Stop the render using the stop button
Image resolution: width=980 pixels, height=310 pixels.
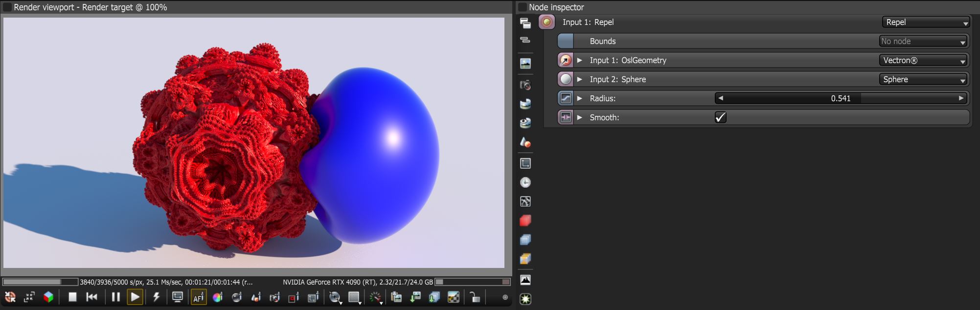(x=72, y=297)
